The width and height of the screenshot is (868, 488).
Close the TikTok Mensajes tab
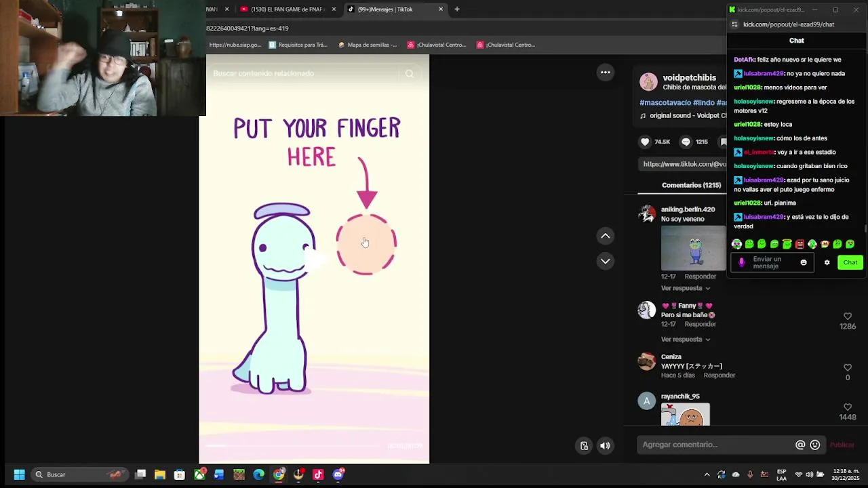(x=441, y=9)
